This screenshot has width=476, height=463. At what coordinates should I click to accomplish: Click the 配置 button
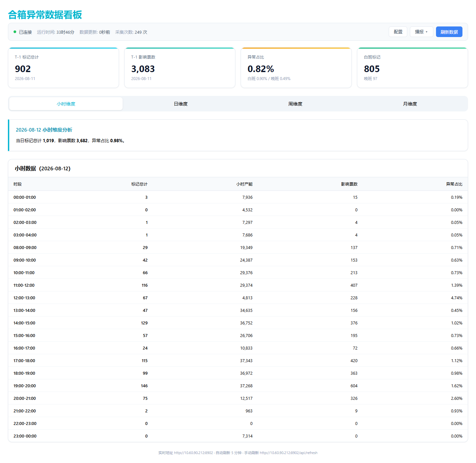point(398,32)
